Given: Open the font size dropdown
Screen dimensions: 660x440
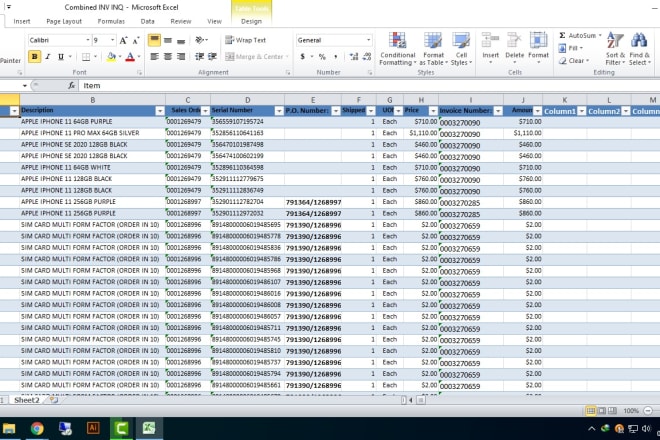Looking at the screenshot, I should [x=112, y=40].
